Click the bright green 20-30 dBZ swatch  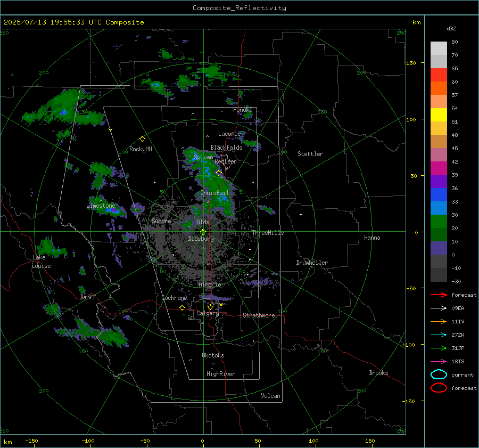coord(439,222)
